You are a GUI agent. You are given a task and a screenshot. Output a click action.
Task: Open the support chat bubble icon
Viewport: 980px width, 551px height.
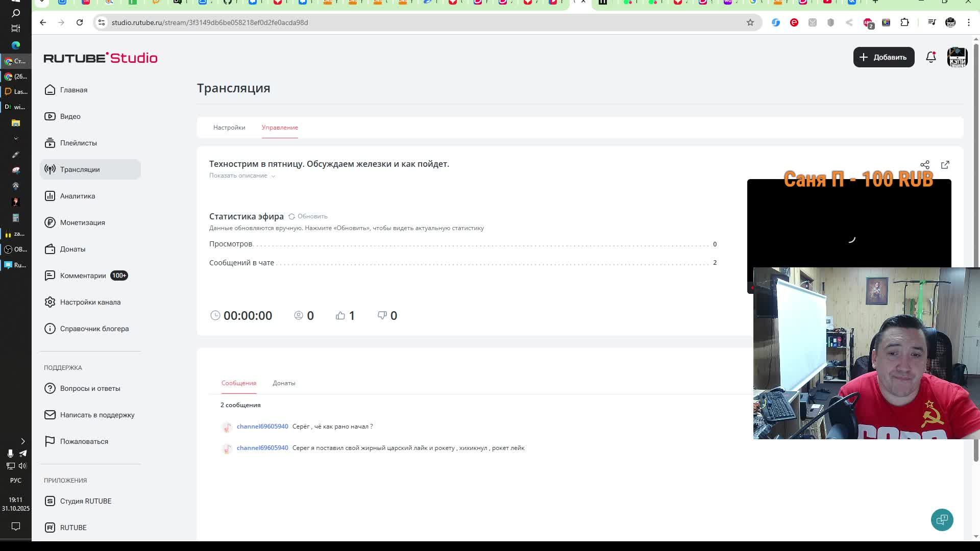(x=942, y=519)
